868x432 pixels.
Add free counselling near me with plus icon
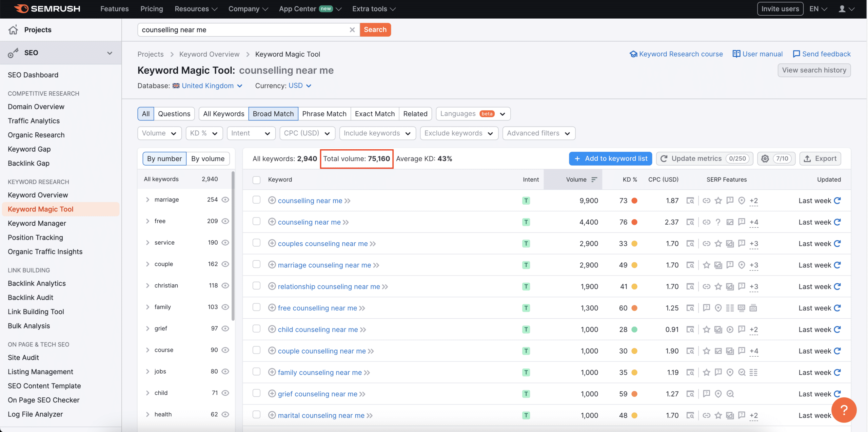coord(272,308)
